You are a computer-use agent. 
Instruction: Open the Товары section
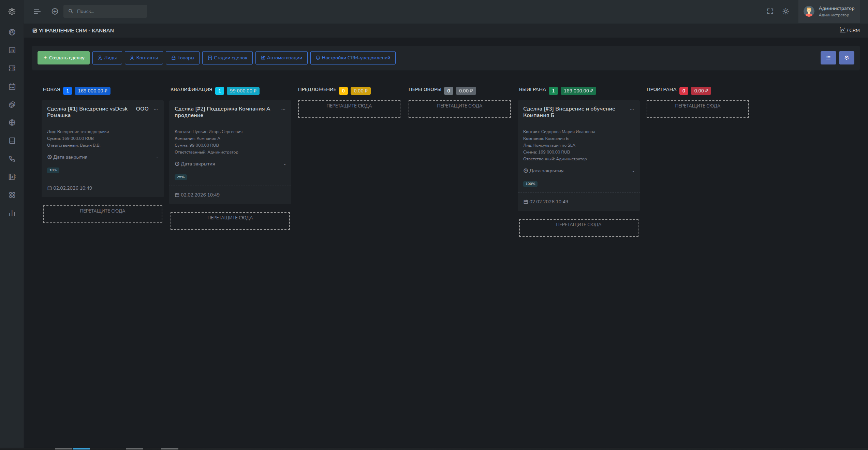[x=182, y=58]
